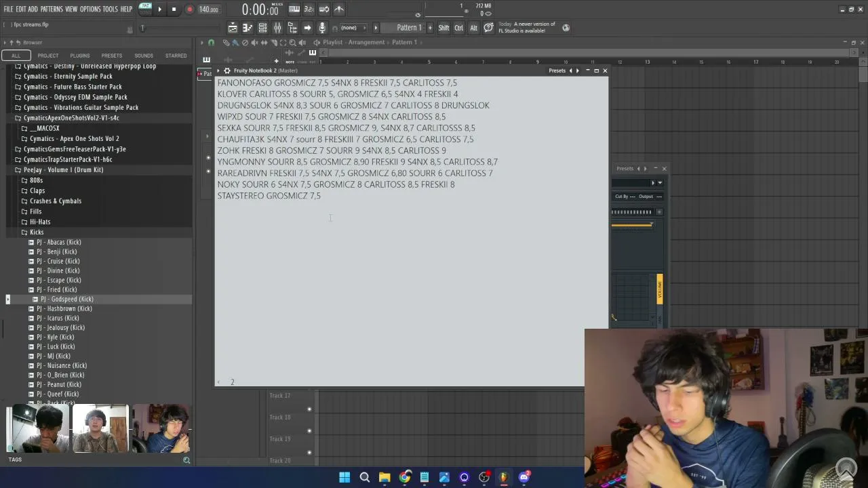Click the tempo value 140.000
The width and height of the screenshot is (868, 488).
(x=208, y=9)
